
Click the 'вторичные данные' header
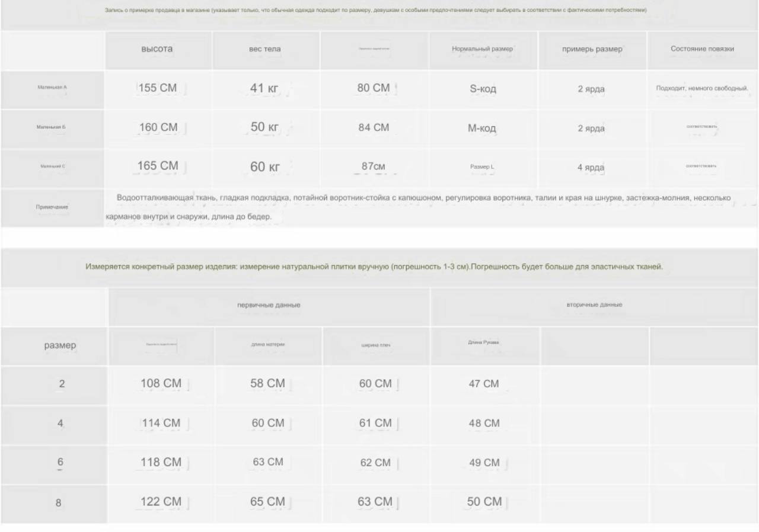coord(594,305)
